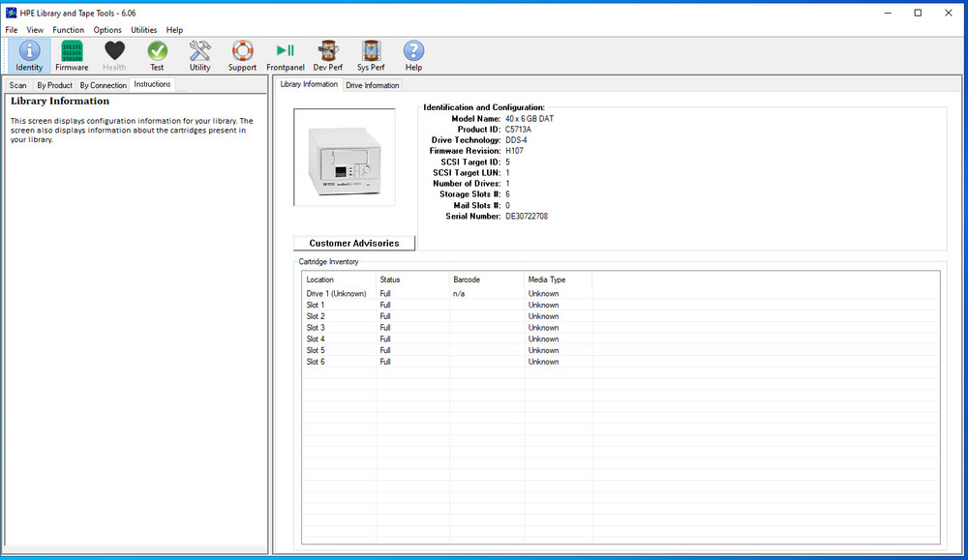Open the File menu
Screen dimensions: 968x560
pos(11,30)
